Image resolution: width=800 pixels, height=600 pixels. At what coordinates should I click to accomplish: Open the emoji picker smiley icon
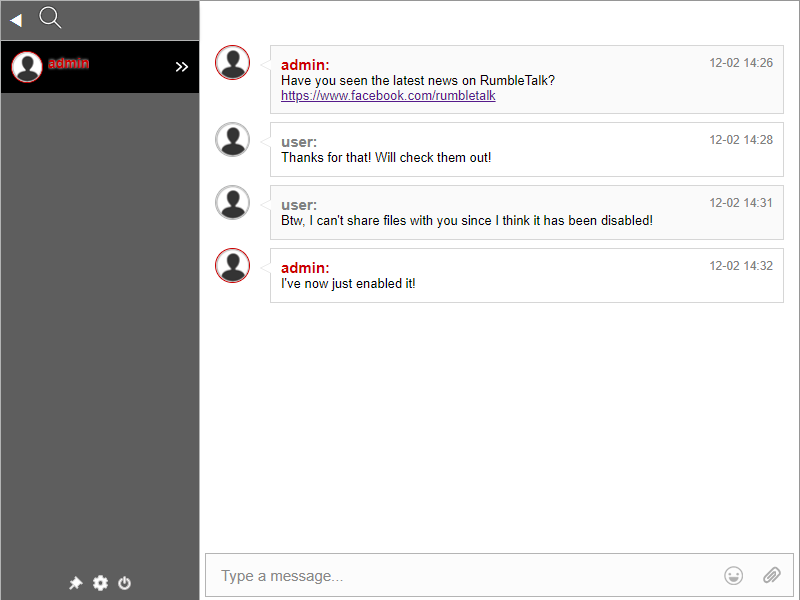click(x=734, y=575)
